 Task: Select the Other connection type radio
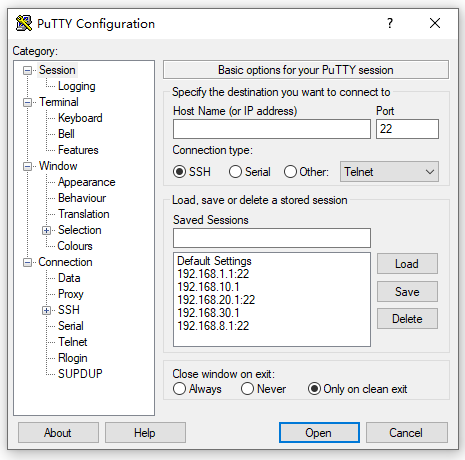[x=290, y=172]
